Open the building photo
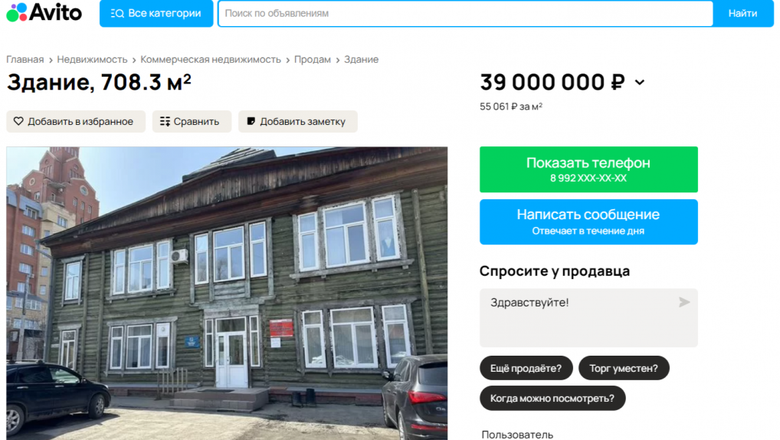The width and height of the screenshot is (780, 440). point(227,293)
